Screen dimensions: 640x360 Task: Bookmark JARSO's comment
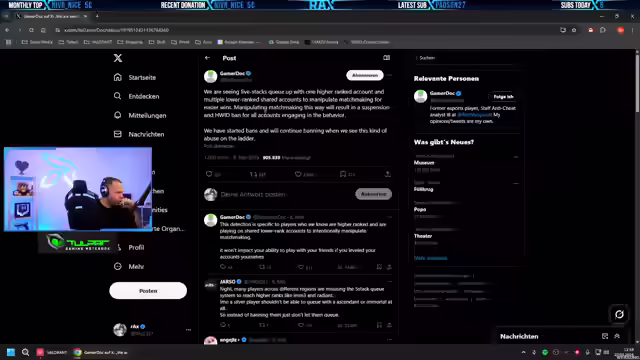click(379, 325)
